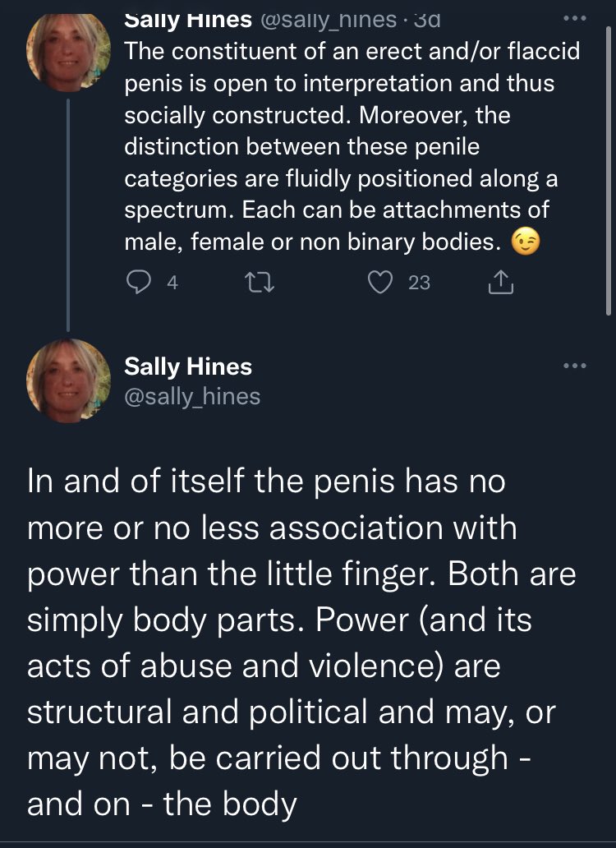Click the @sally_hines handle in the top tweet header
Image resolution: width=616 pixels, height=848 pixels.
[x=325, y=16]
